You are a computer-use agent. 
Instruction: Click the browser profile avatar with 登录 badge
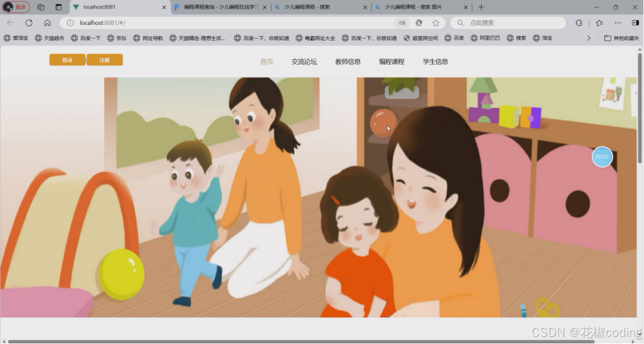tap(16, 7)
